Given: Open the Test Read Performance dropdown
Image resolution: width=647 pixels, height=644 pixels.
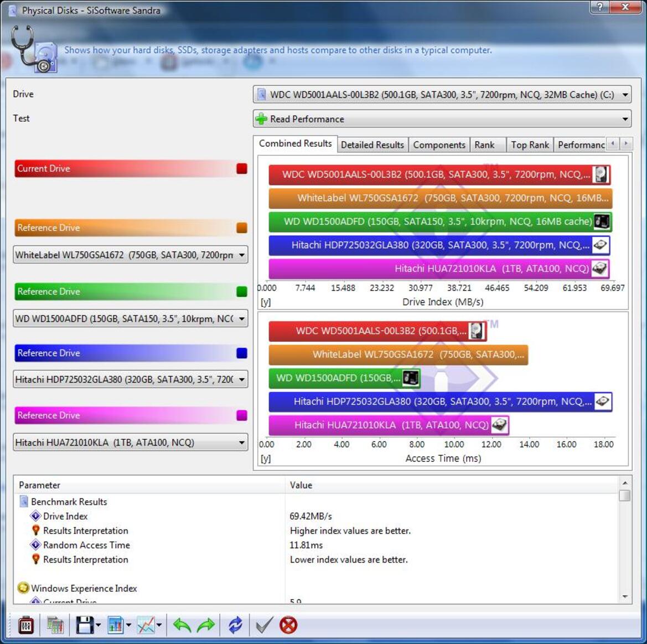Looking at the screenshot, I should pos(442,119).
